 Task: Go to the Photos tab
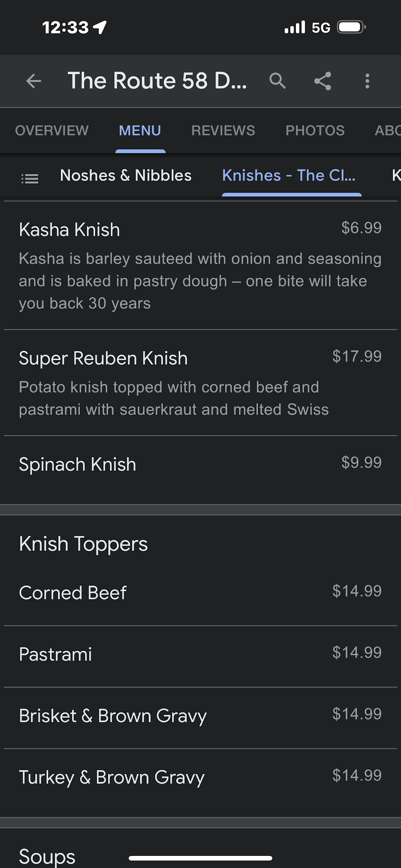click(x=315, y=131)
